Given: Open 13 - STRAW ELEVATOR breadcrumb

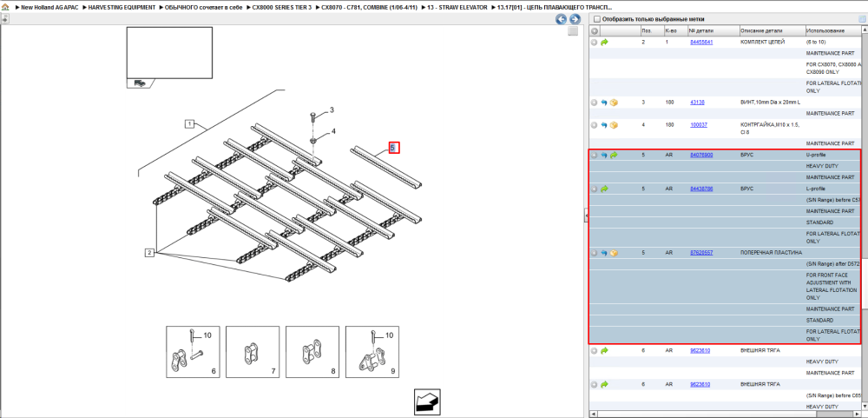Looking at the screenshot, I should [457, 8].
